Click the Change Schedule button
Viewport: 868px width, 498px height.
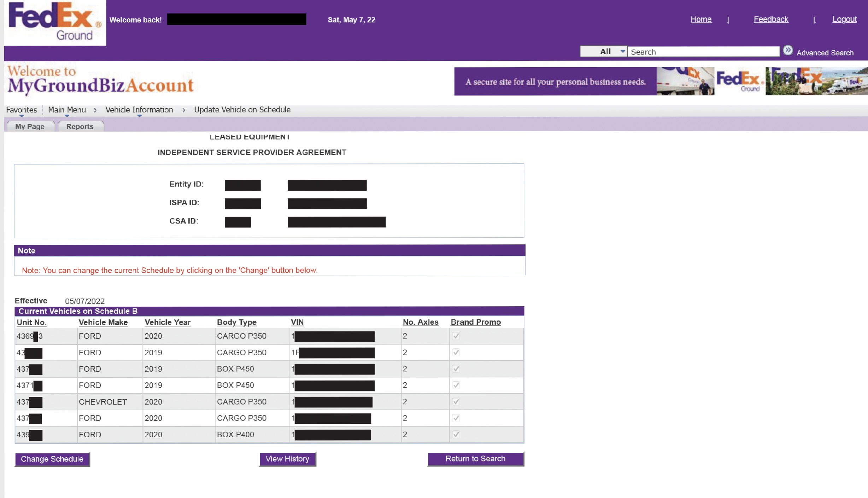click(x=52, y=459)
